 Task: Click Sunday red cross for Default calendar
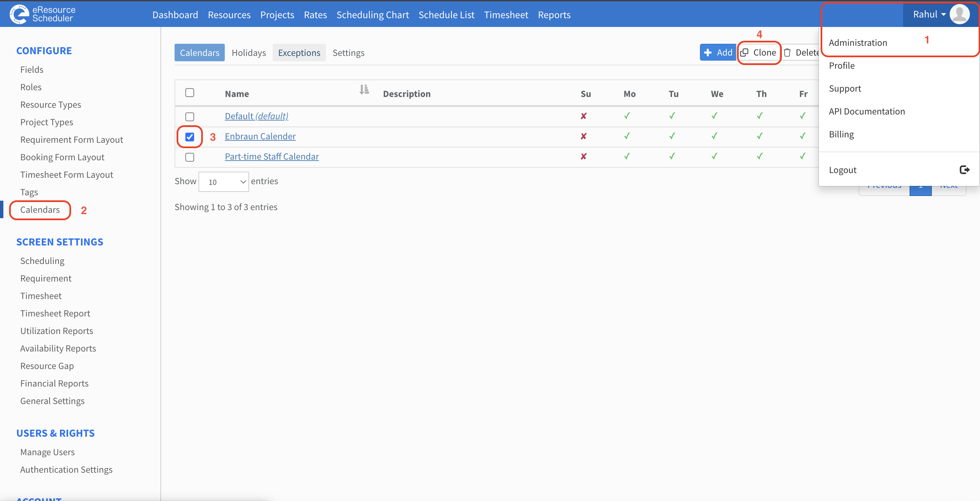coord(584,116)
